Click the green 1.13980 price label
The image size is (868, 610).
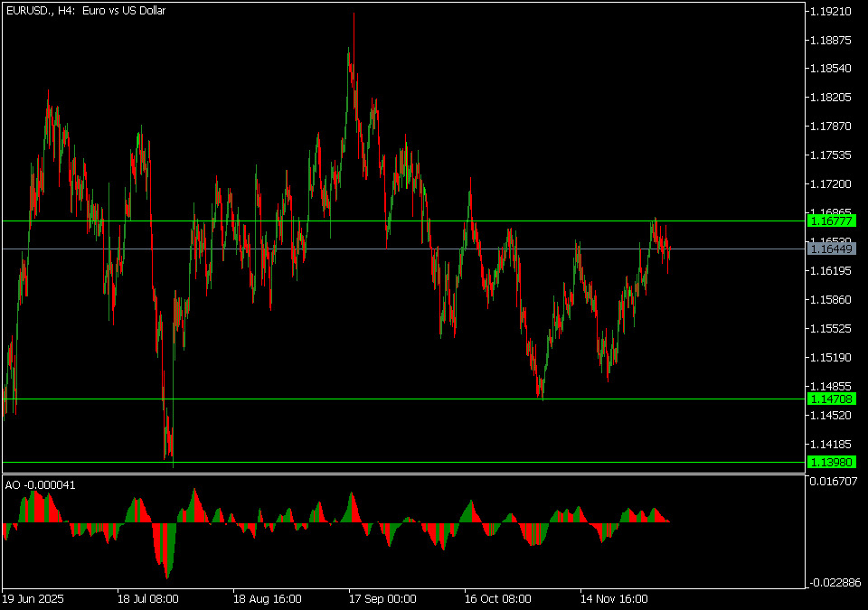(x=830, y=462)
